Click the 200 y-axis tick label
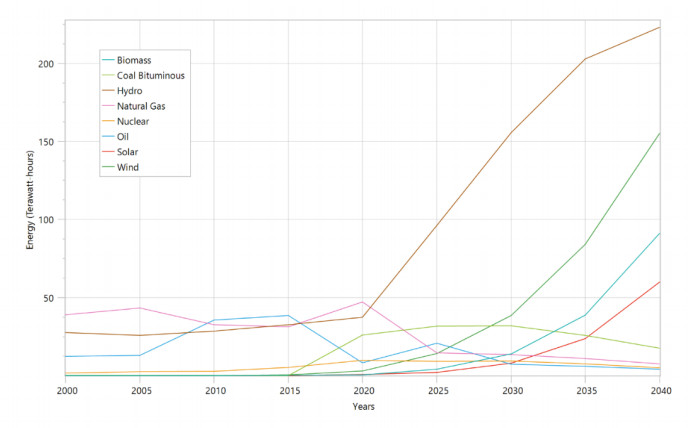 click(x=46, y=63)
